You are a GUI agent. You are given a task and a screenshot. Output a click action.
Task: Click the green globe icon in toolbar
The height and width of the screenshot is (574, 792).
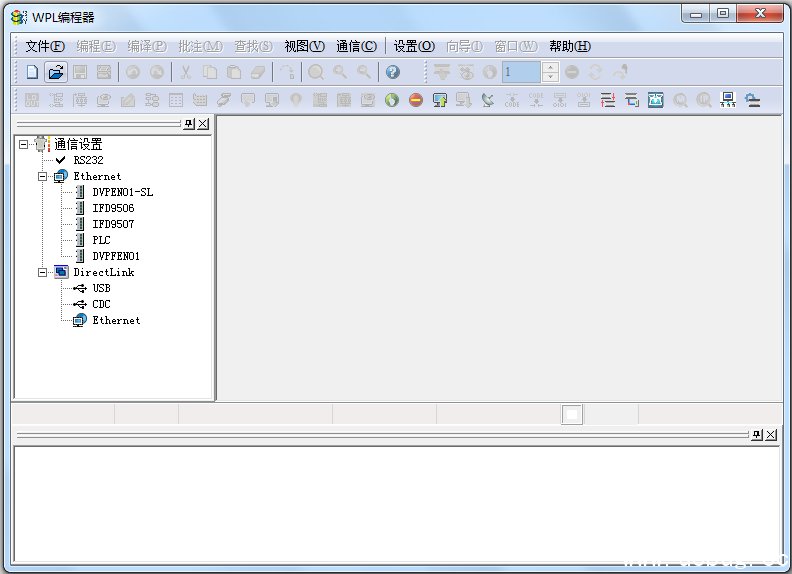pos(392,100)
